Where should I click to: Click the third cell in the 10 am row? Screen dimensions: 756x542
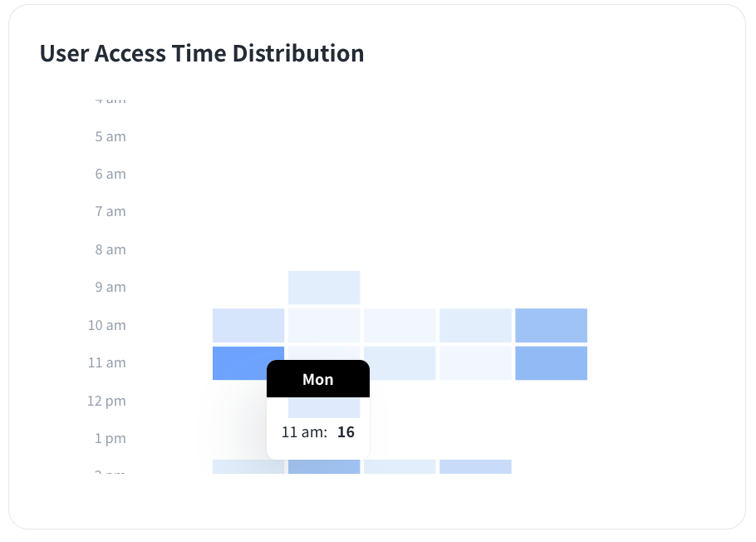coord(400,325)
